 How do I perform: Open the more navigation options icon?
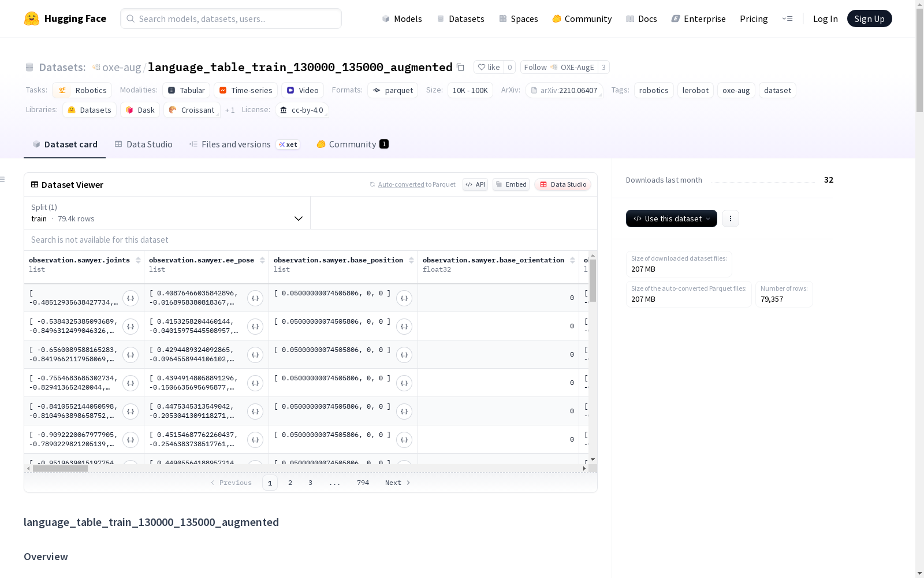click(x=787, y=18)
